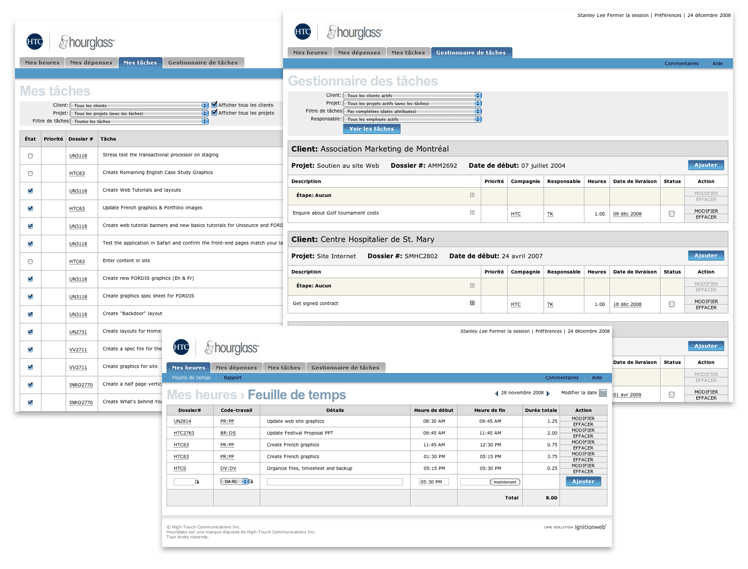Screen dimensions: 748x569
Task: Uncheck Create new FORDIS graphics task
Action: click(31, 279)
